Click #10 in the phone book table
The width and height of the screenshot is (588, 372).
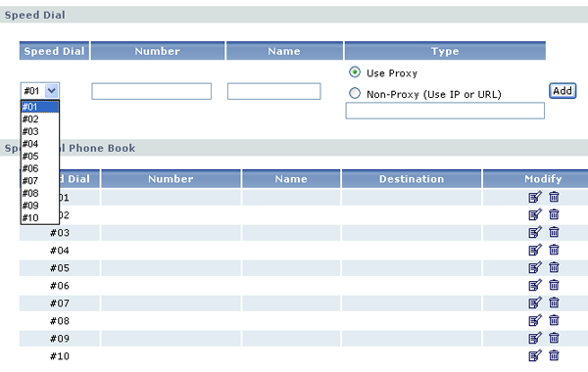click(60, 356)
